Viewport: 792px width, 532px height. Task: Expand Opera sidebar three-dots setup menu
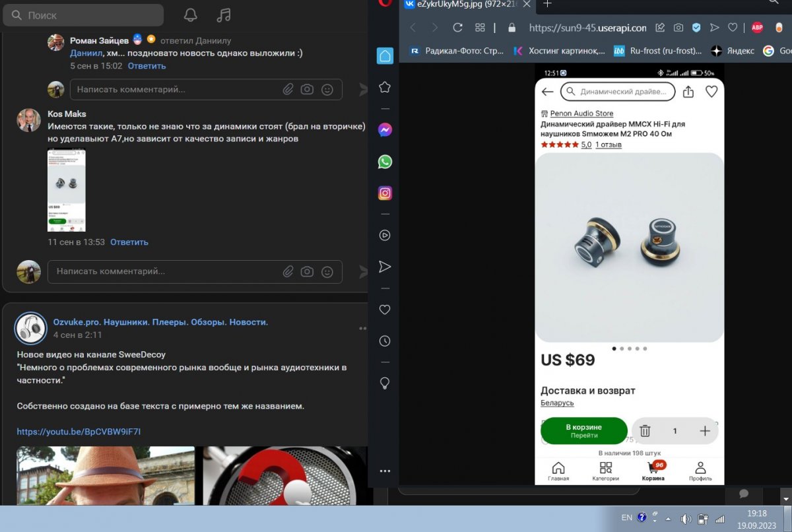(385, 471)
